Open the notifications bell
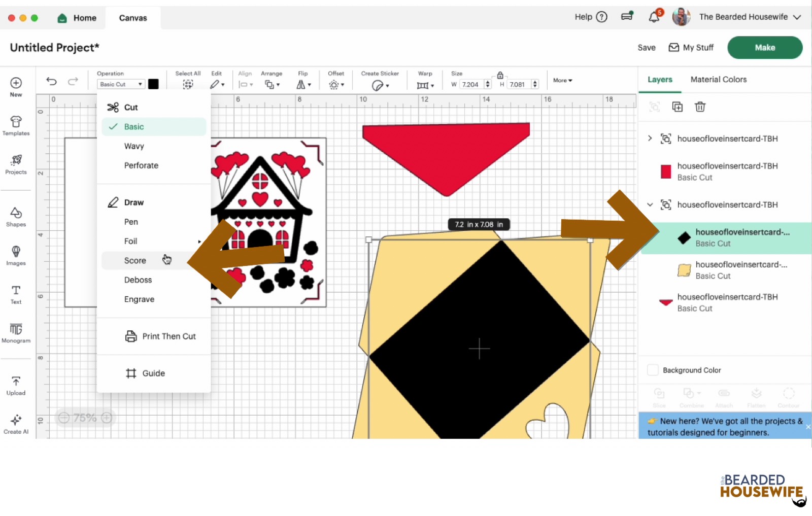The image size is (812, 516). [x=654, y=17]
